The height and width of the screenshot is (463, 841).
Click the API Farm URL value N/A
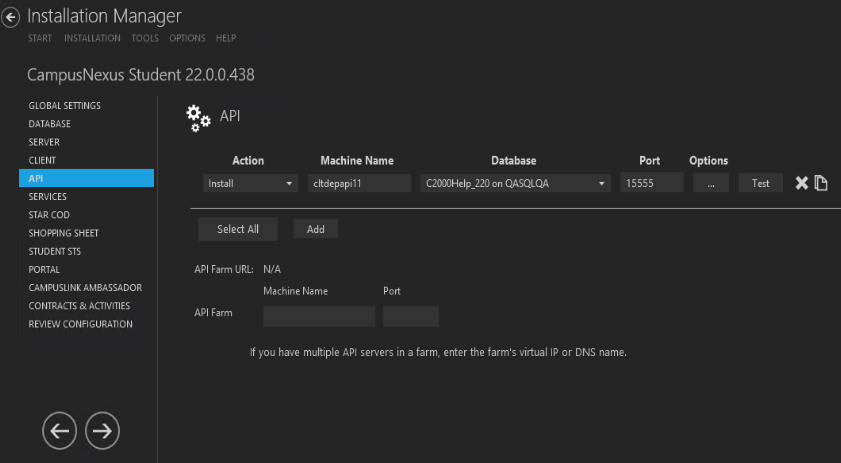272,269
